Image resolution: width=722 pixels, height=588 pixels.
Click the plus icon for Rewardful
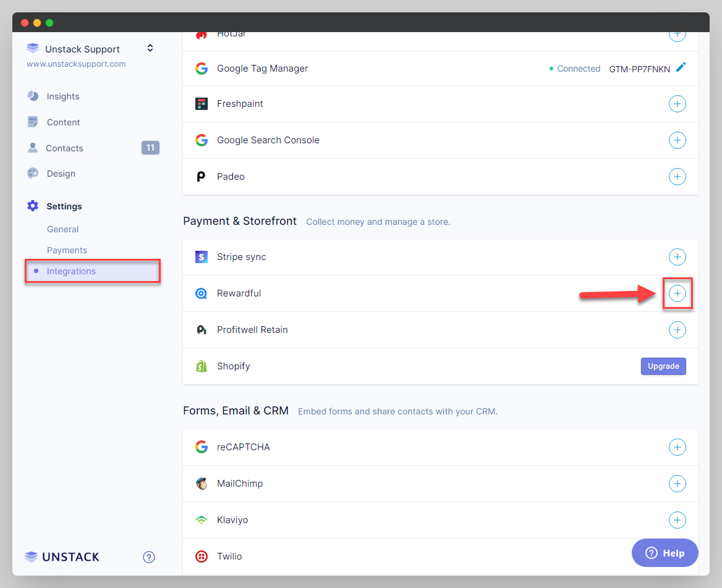pos(677,293)
